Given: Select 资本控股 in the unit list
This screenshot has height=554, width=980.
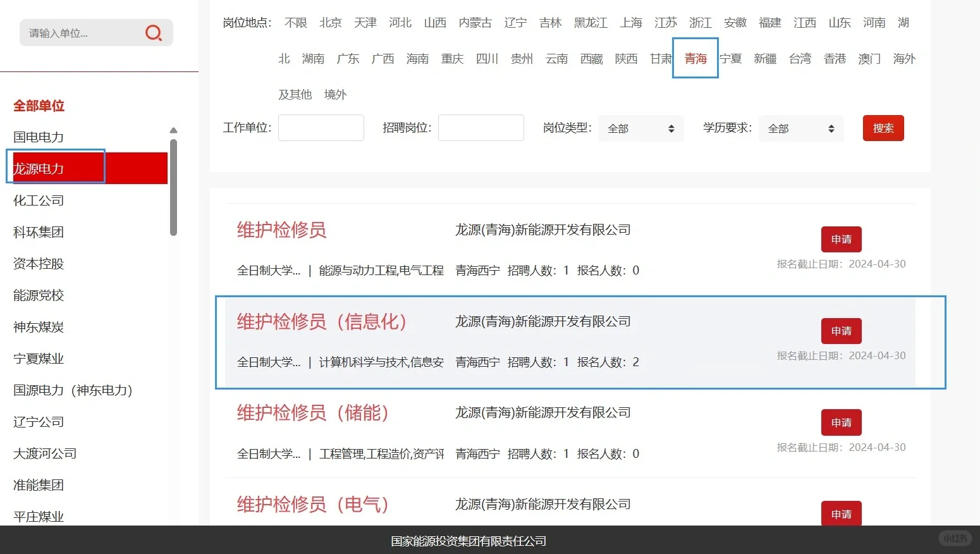Looking at the screenshot, I should click(39, 264).
